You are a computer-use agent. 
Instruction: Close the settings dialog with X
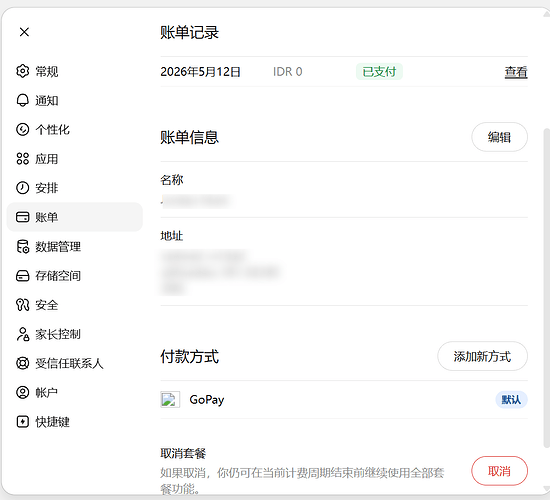(x=24, y=32)
